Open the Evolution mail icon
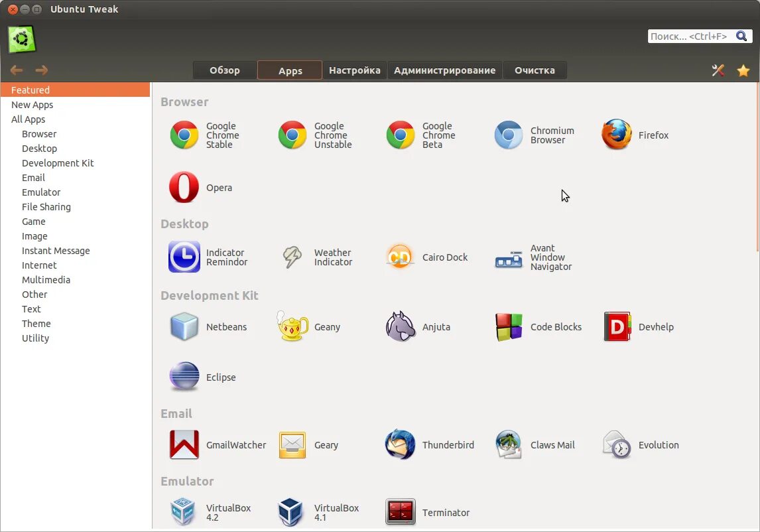 [x=617, y=444]
